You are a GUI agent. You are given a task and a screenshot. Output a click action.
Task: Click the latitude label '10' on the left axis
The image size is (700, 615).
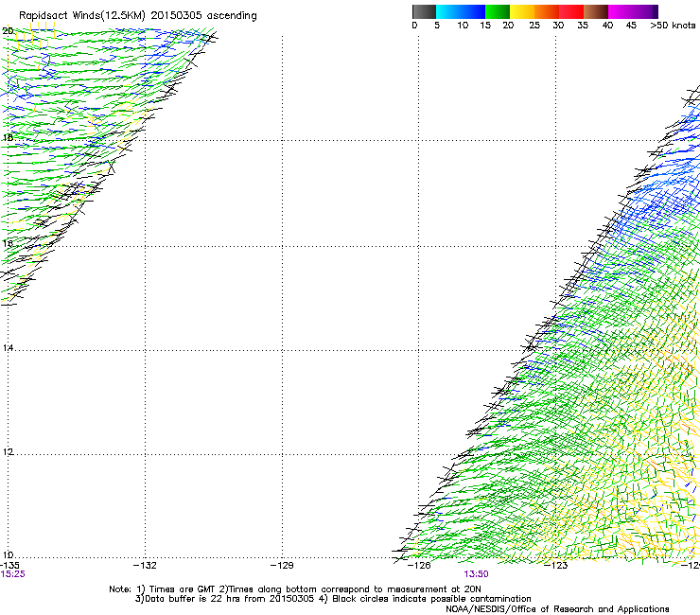[x=8, y=555]
